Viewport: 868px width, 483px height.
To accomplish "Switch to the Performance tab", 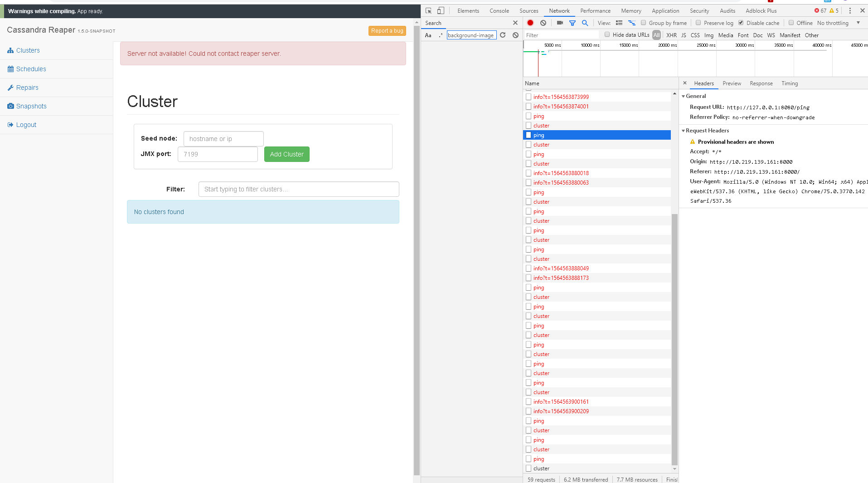I will pyautogui.click(x=595, y=10).
